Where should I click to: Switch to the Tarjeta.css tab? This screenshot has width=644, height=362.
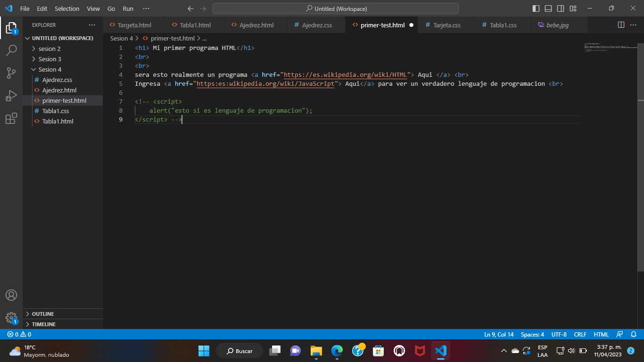click(446, 25)
